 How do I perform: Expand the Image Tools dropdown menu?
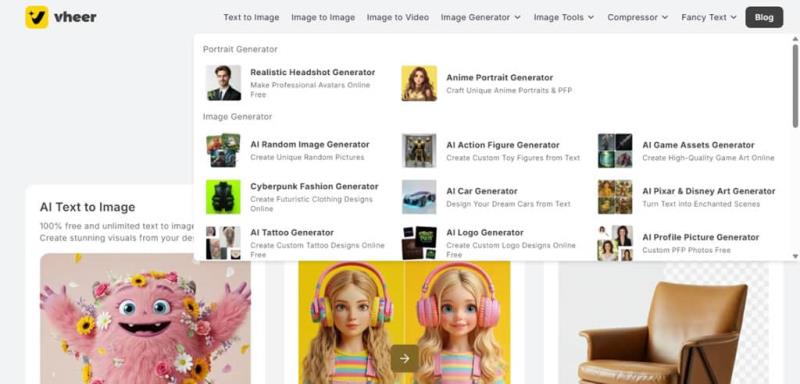click(564, 17)
